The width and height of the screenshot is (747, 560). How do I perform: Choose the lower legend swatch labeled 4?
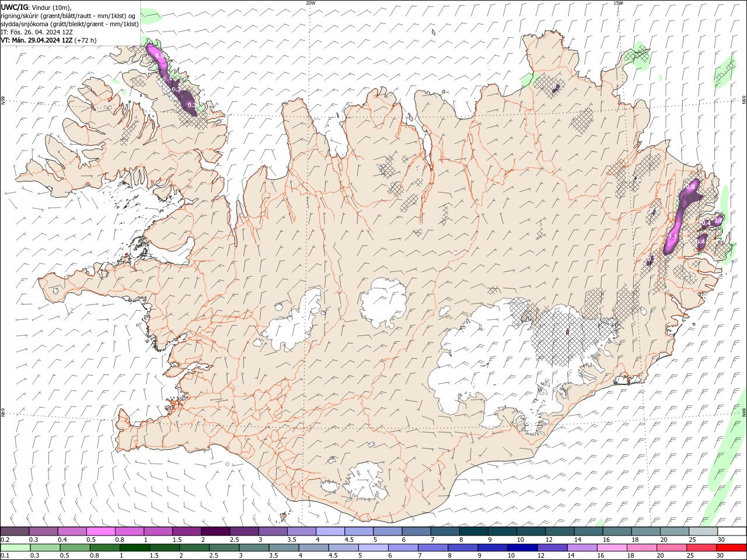click(313, 547)
